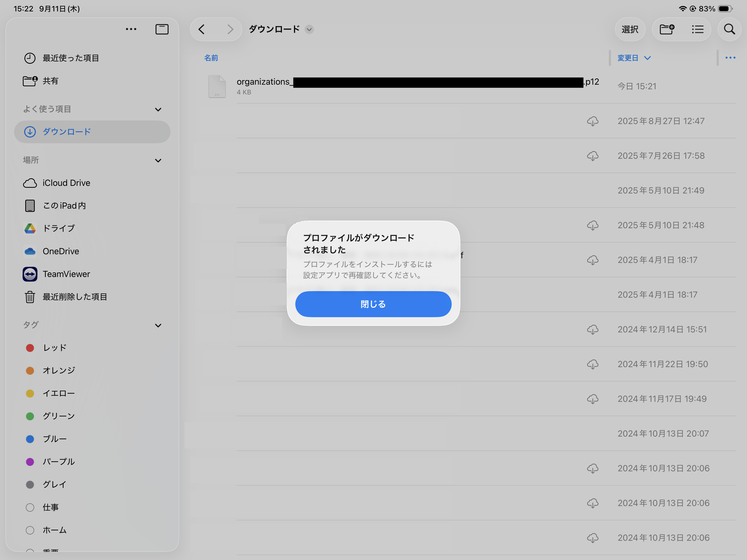Viewport: 747px width, 560px height.
Task: Tap the 選択 button
Action: tap(630, 29)
